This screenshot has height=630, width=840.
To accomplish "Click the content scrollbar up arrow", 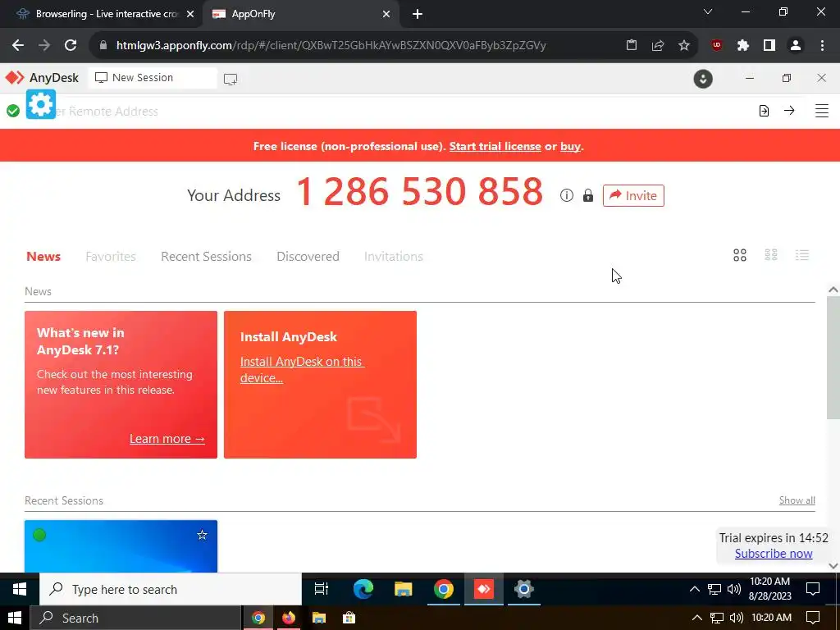I will 833,290.
